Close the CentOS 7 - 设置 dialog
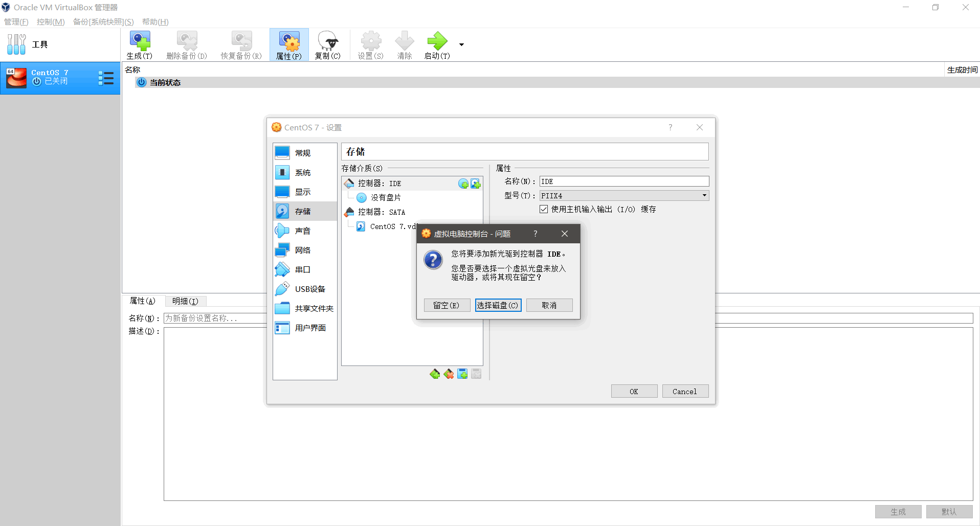 tap(700, 127)
